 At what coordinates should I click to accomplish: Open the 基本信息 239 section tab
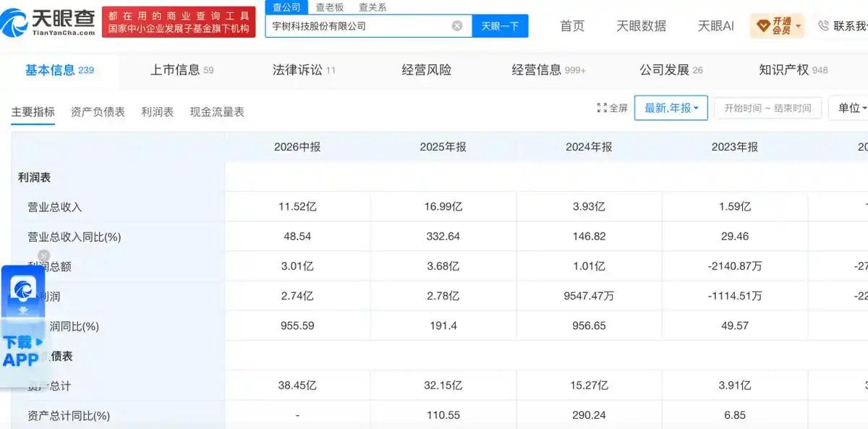pos(60,70)
